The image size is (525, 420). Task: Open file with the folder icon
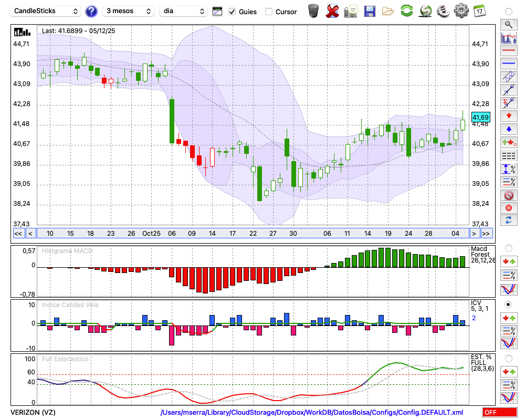click(x=388, y=10)
